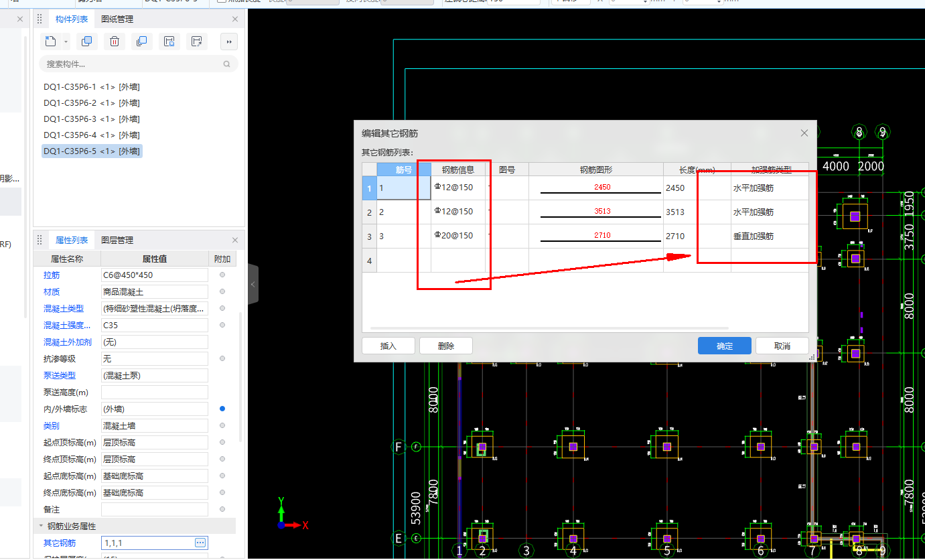
Task: Click the 泵送类型 value (混凝土泵)
Action: pos(154,375)
